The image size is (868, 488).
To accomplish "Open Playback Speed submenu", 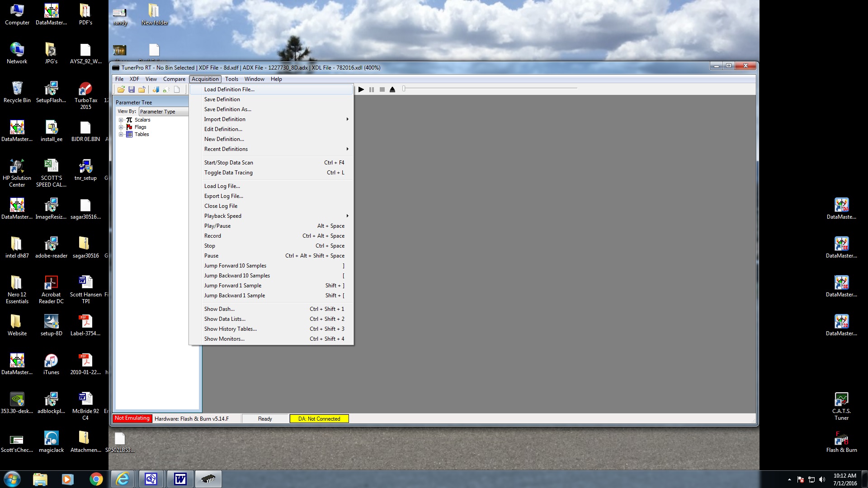I will coord(271,216).
